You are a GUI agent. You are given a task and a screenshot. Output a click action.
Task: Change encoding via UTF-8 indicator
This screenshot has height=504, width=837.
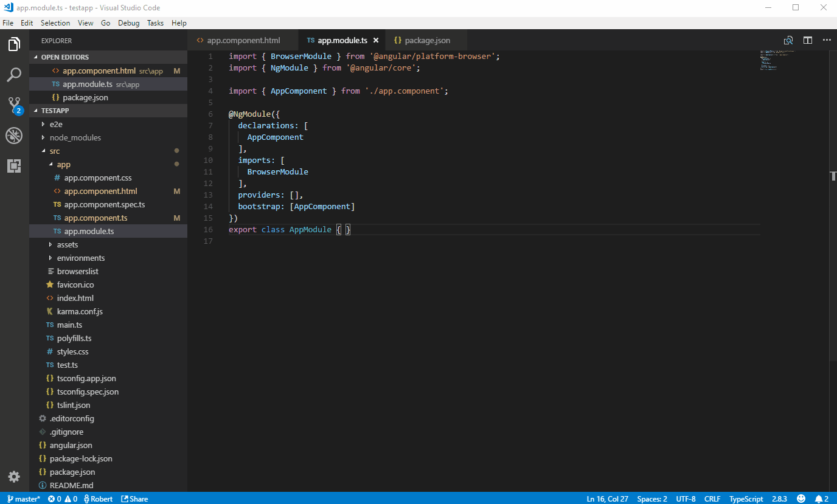pos(686,499)
